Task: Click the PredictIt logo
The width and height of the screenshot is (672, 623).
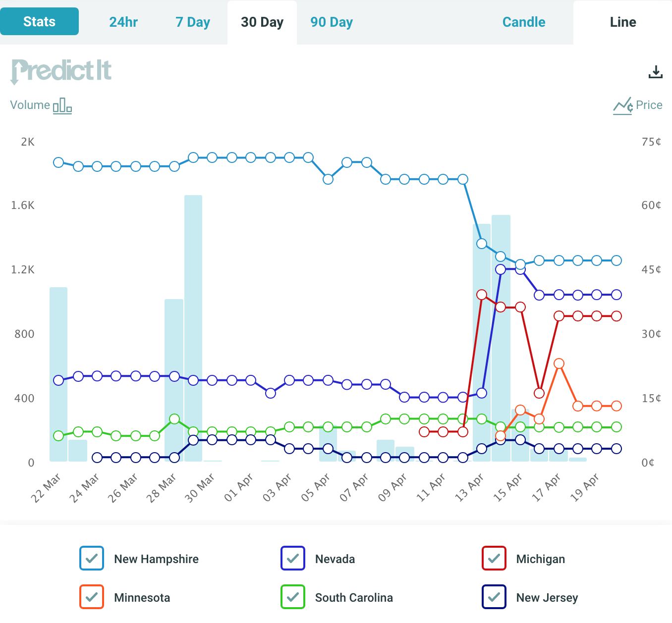Action: [x=61, y=71]
